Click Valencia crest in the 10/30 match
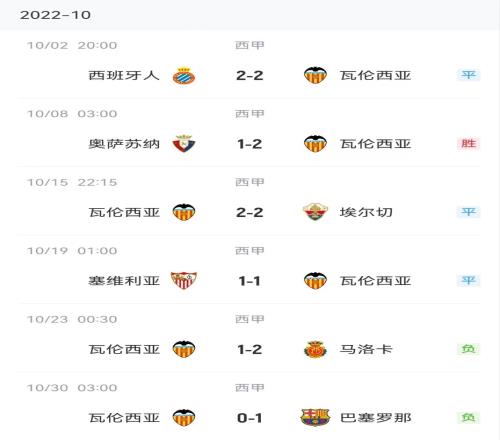 pyautogui.click(x=184, y=418)
